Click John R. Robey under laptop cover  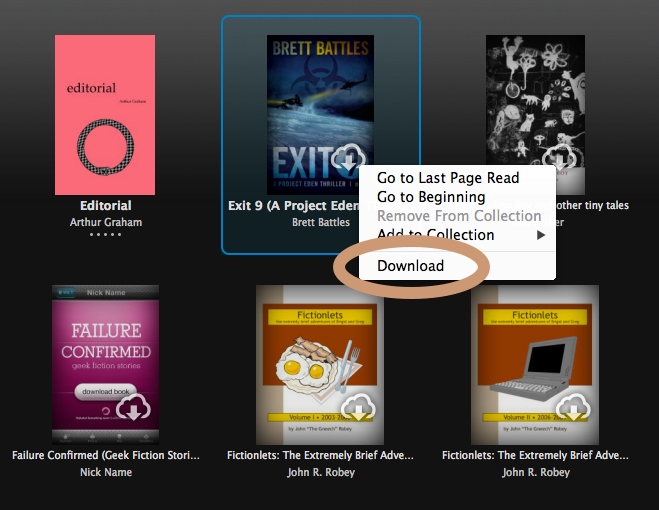pyautogui.click(x=536, y=472)
